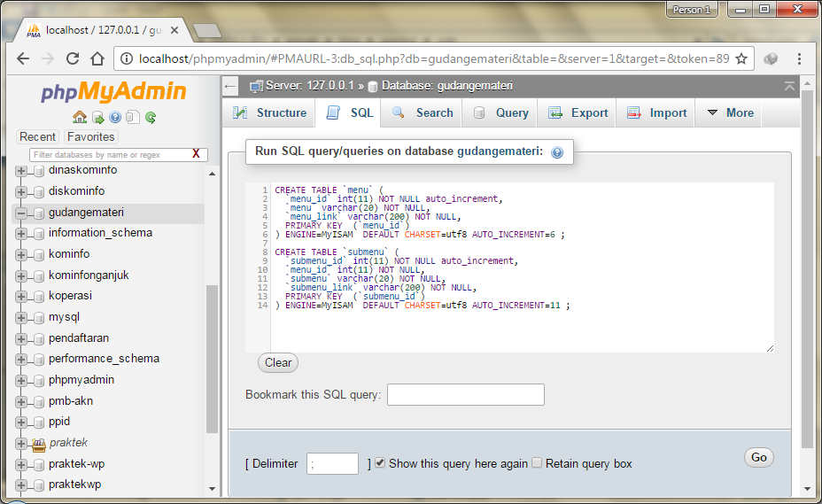The height and width of the screenshot is (504, 822).
Task: Collapse gudangemateri database tree
Action: point(21,213)
